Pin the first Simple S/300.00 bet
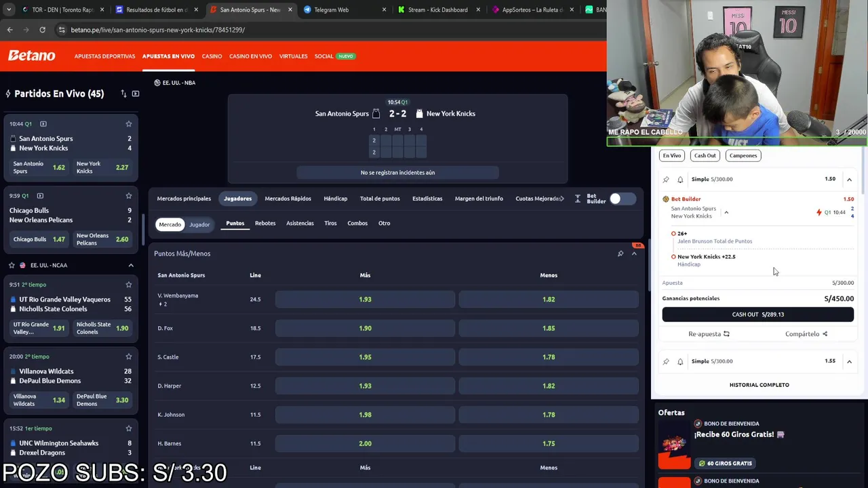 (x=666, y=180)
